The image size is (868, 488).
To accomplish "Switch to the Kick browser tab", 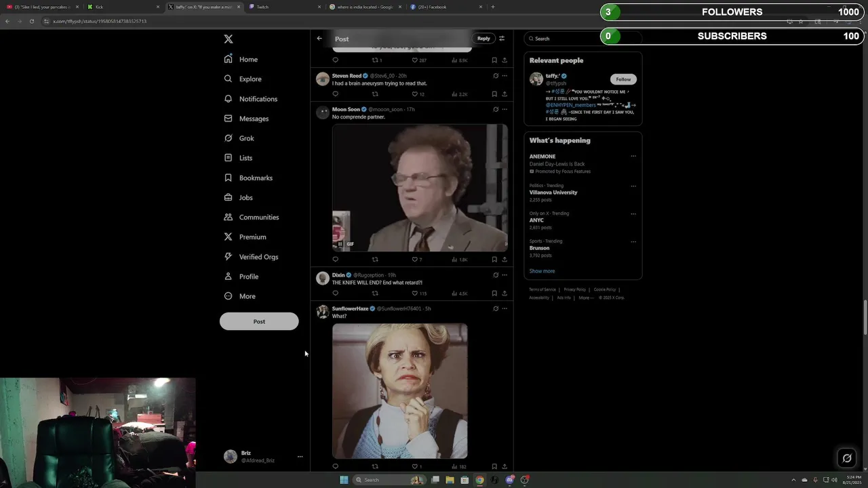I will [x=122, y=7].
